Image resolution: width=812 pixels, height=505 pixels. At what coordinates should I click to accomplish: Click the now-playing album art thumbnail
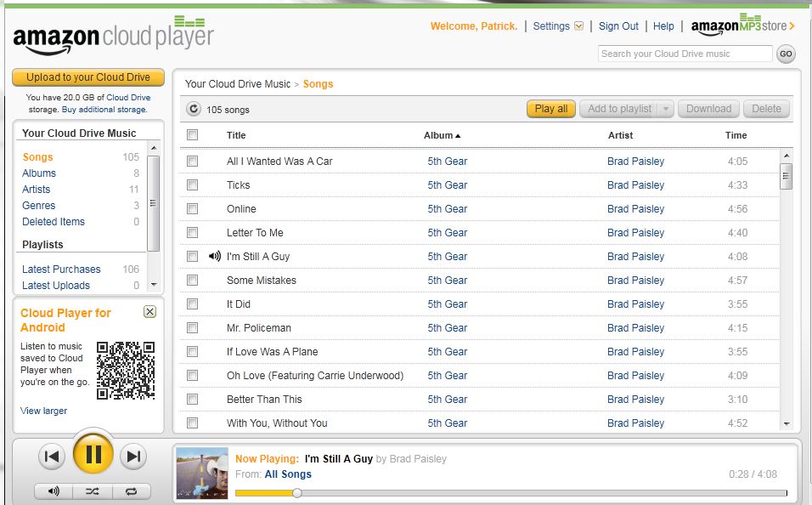pos(202,474)
